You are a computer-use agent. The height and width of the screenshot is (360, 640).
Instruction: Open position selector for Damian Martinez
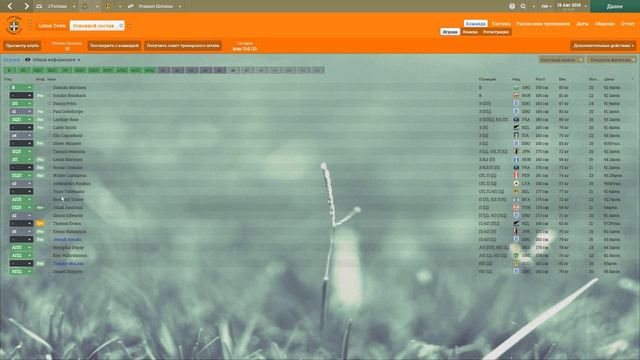click(21, 87)
